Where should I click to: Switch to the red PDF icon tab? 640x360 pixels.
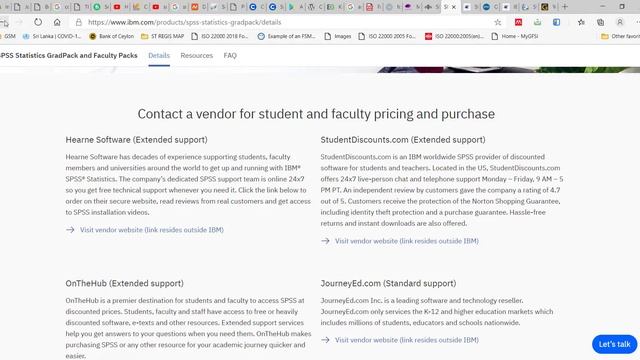(x=369, y=7)
